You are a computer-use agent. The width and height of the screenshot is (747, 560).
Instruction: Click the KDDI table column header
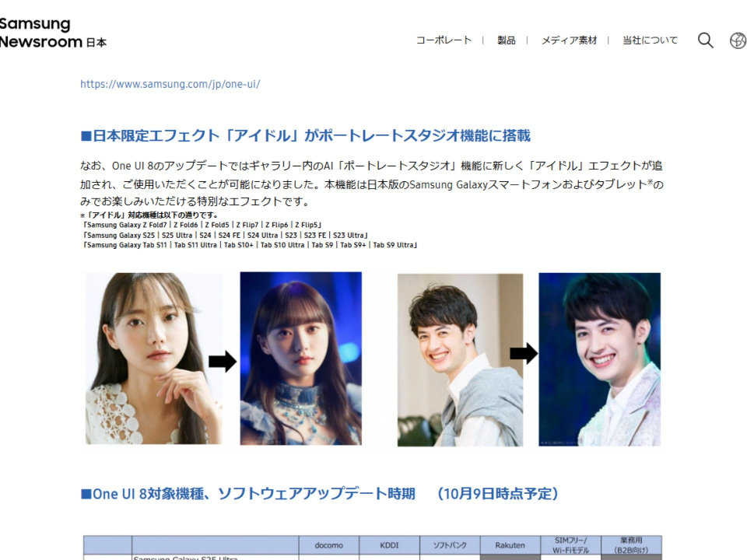pyautogui.click(x=389, y=545)
